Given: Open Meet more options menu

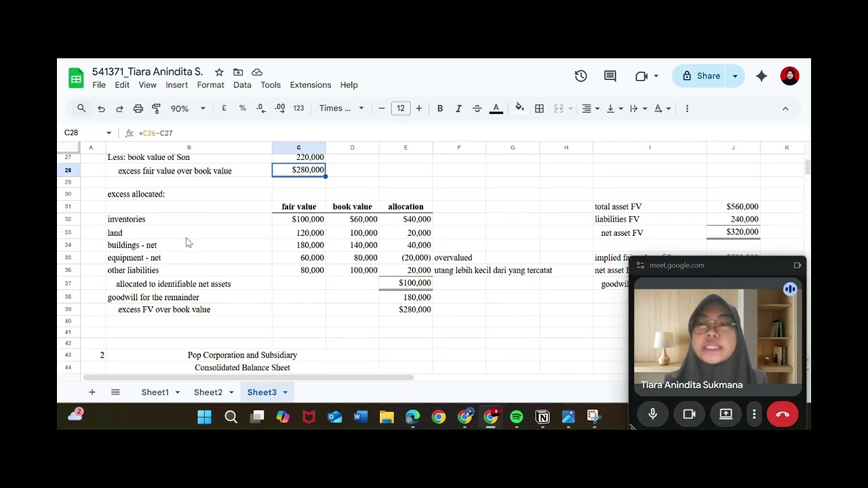Looking at the screenshot, I should point(754,414).
